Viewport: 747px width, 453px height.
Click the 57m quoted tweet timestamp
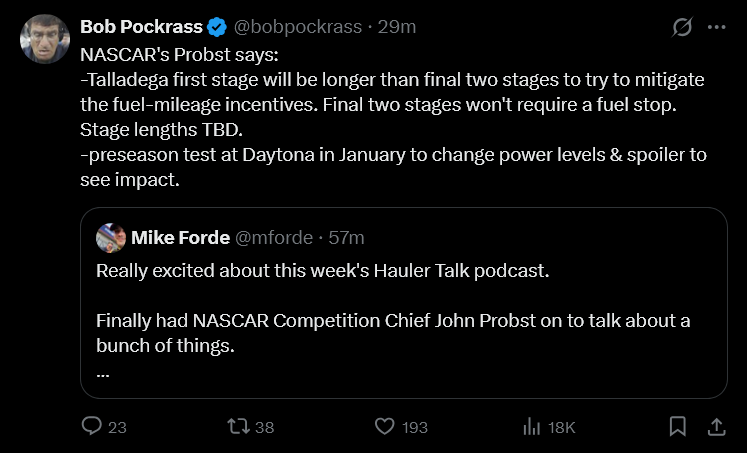click(x=346, y=237)
